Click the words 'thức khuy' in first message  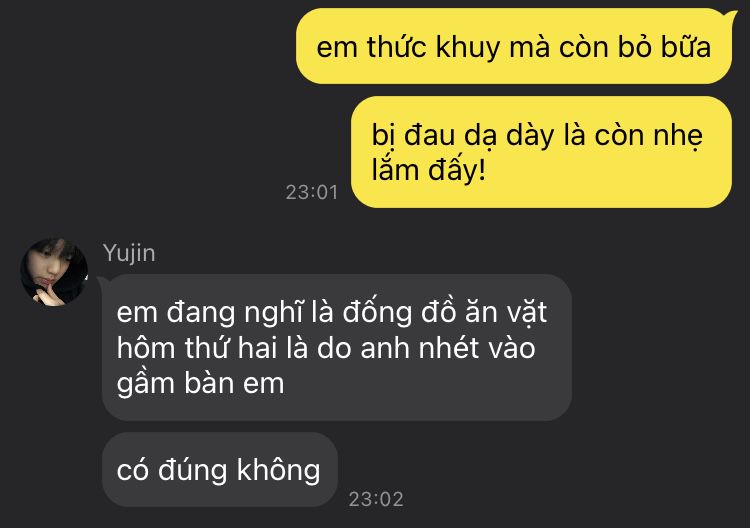click(433, 47)
